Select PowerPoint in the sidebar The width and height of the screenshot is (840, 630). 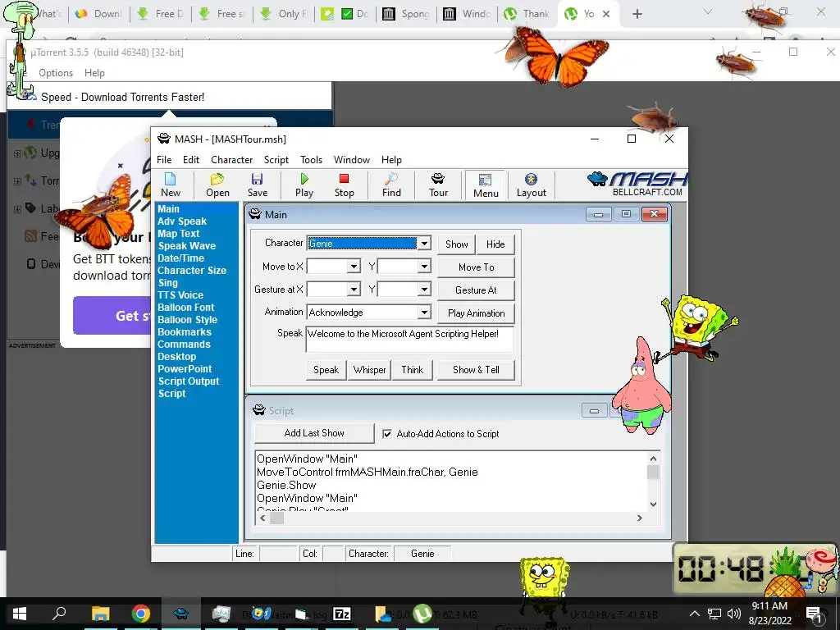[x=185, y=369]
